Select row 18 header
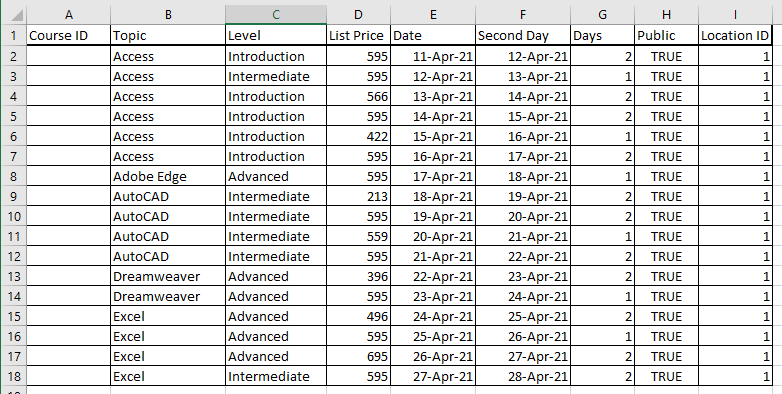This screenshot has width=782, height=394. (x=13, y=377)
